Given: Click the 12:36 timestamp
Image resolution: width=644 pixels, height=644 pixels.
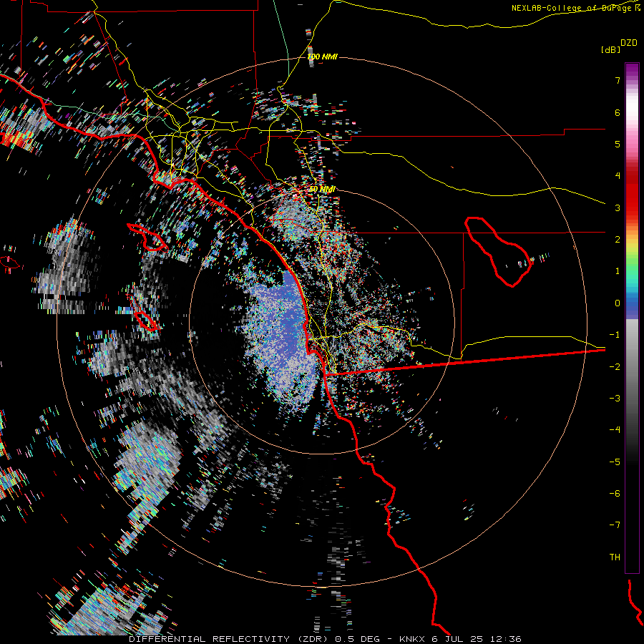Looking at the screenshot, I should point(504,639).
